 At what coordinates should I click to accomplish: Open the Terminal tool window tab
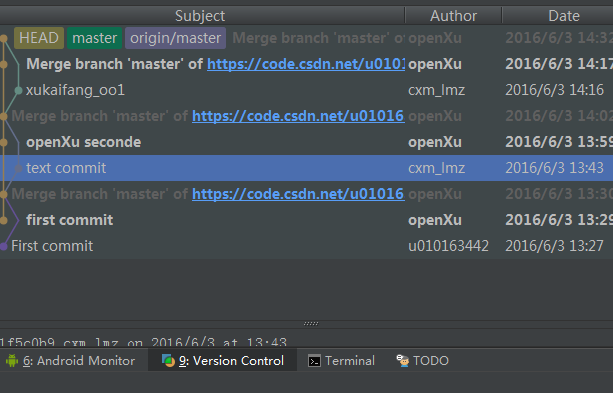coord(341,361)
